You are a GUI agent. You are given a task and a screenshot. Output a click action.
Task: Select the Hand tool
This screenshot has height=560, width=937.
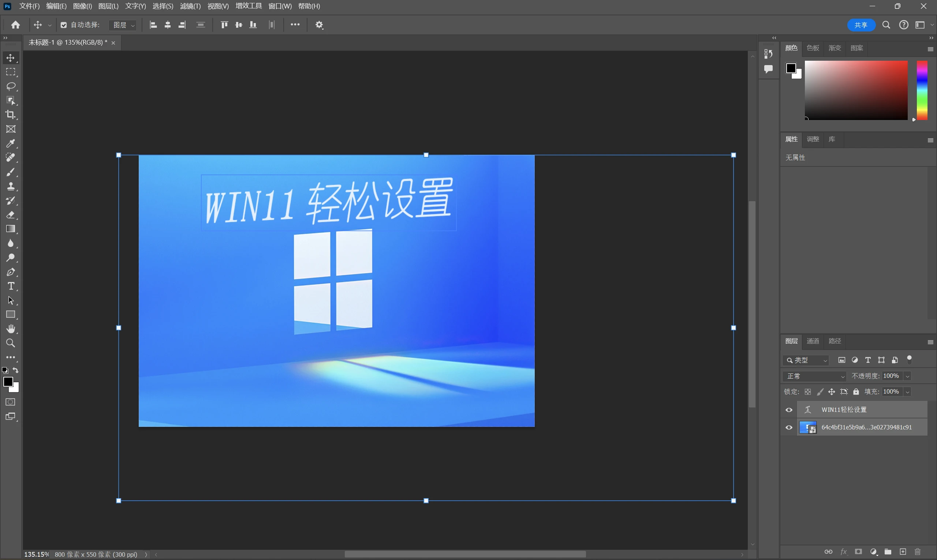pos(11,329)
